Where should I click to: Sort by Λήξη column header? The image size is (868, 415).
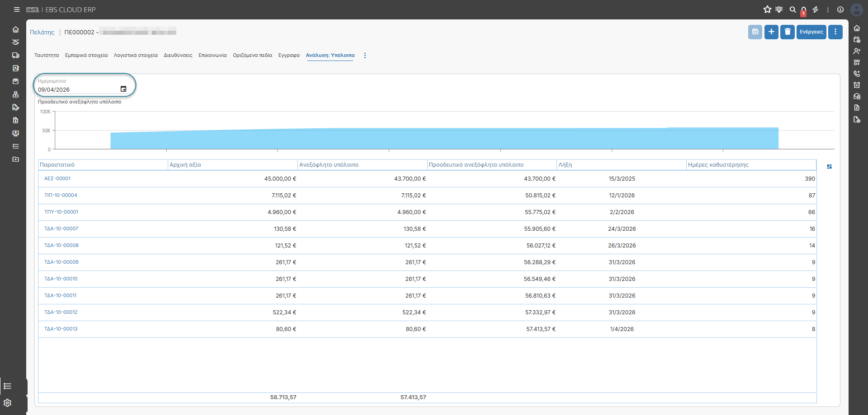(x=622, y=165)
